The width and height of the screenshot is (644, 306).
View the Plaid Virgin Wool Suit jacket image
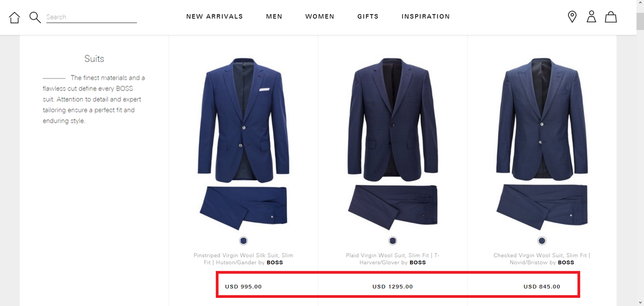click(x=393, y=120)
